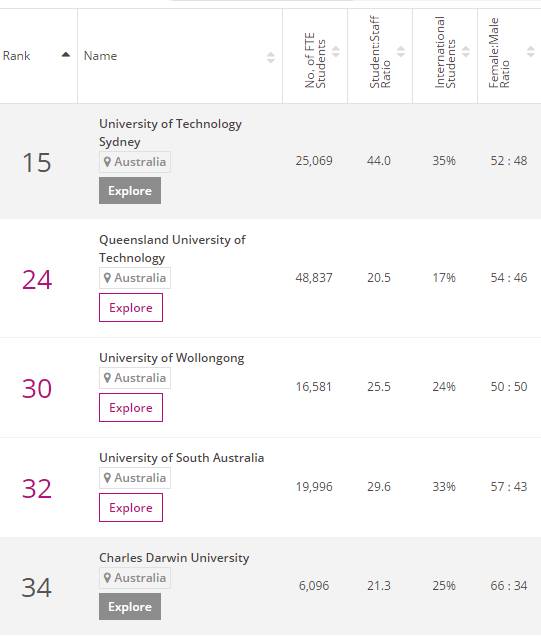Click the Australia location pin for UTS

tap(107, 162)
